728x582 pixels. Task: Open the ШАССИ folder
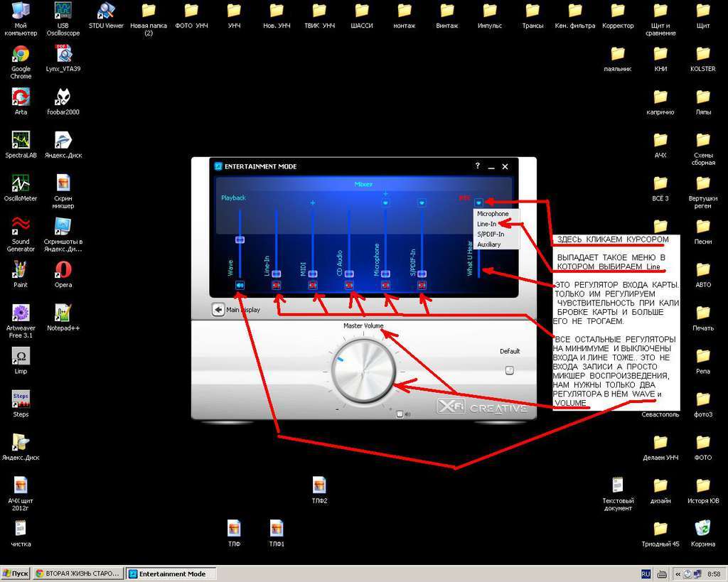click(362, 16)
